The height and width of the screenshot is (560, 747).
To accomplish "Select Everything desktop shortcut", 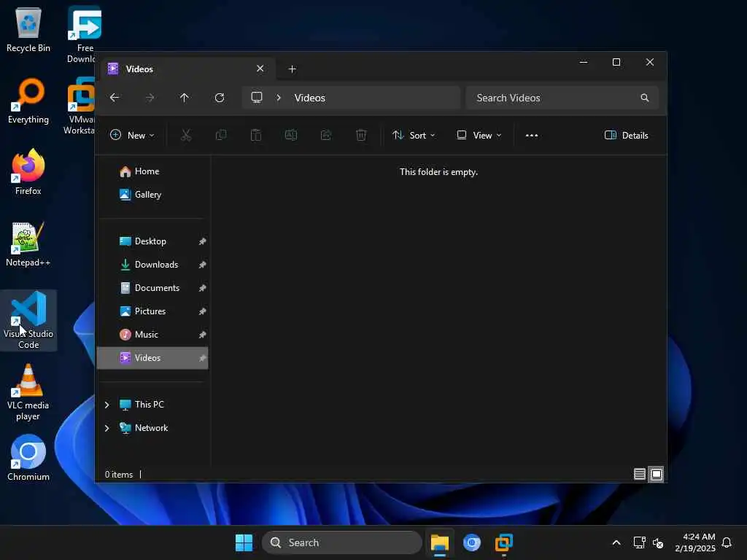I will pos(28,101).
